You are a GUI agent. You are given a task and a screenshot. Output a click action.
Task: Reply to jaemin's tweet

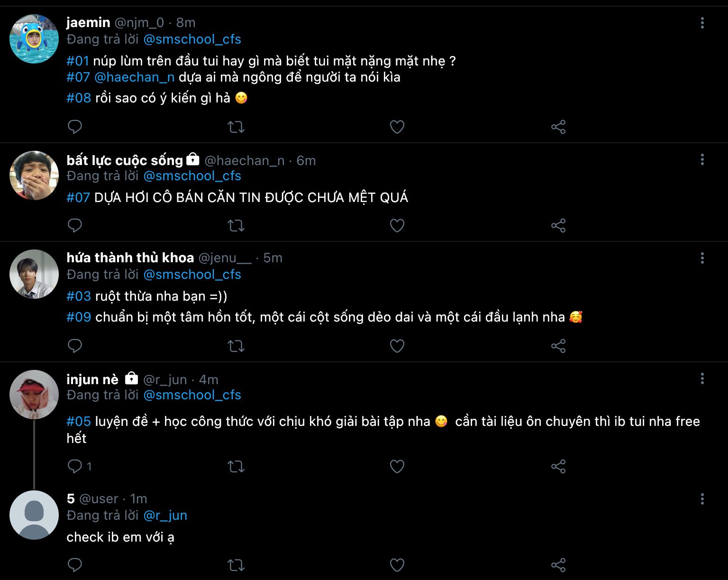[75, 127]
